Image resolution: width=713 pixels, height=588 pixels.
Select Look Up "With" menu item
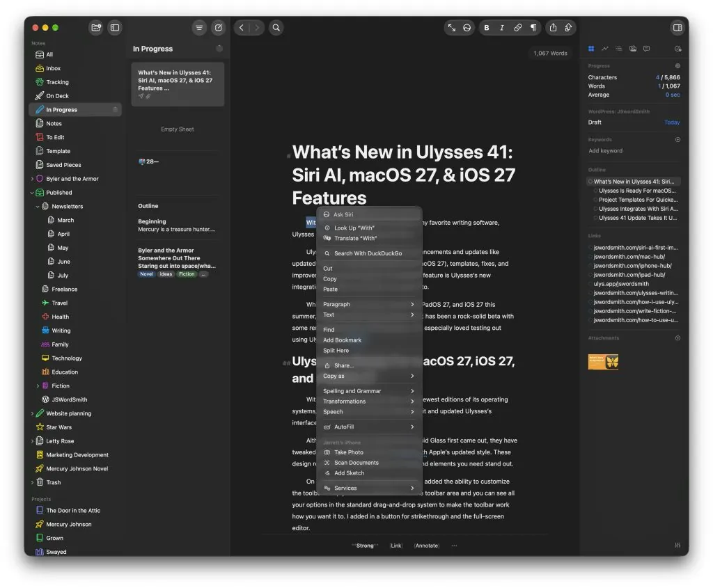369,228
